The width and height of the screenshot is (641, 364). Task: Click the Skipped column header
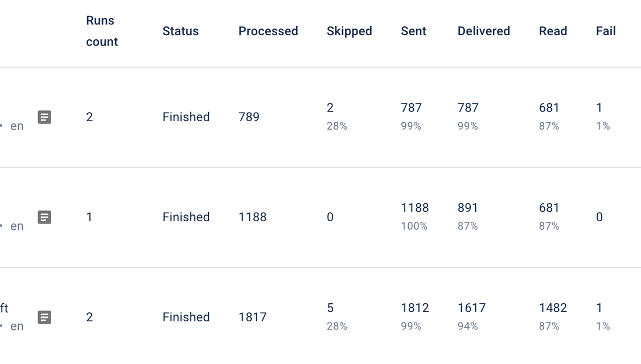point(349,31)
